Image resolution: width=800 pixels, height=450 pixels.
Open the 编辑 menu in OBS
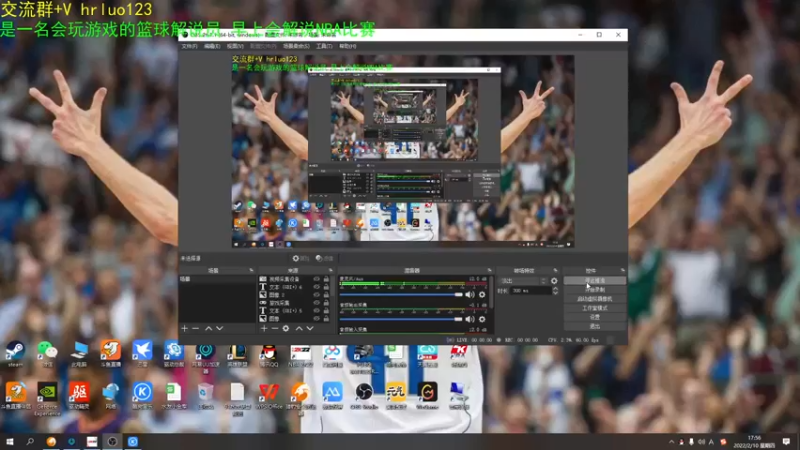click(x=212, y=46)
